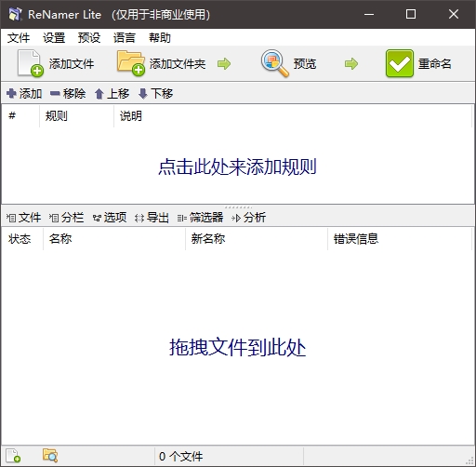Click the # column header in rules
This screenshot has height=467, width=476.
20,116
